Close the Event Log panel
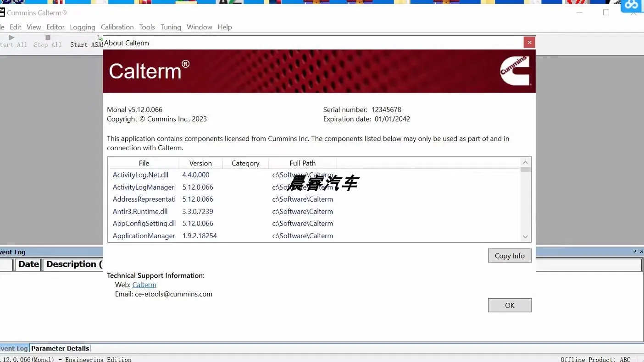 [x=641, y=252]
